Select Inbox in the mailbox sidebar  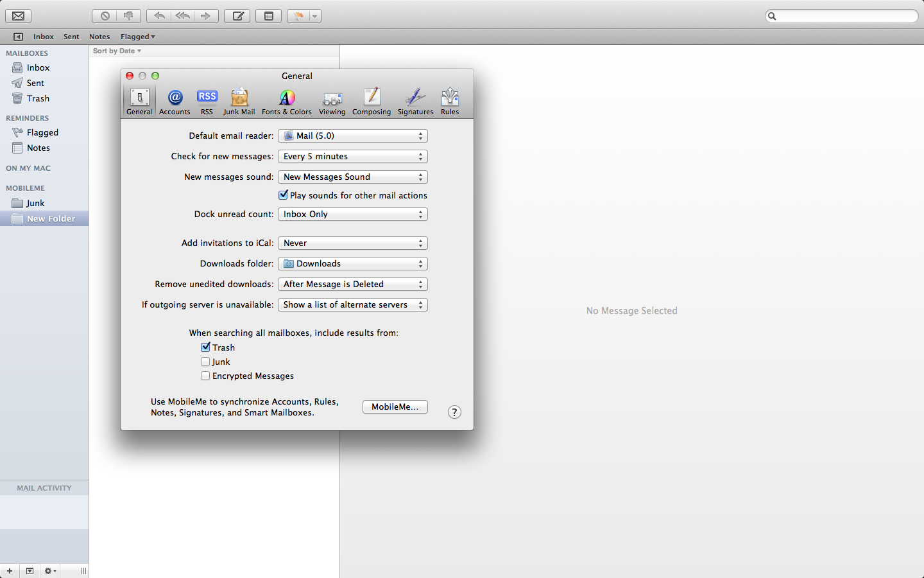(x=44, y=67)
